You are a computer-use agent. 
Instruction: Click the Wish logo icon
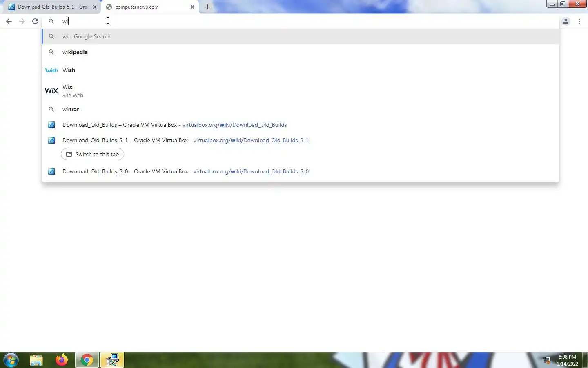click(x=51, y=70)
